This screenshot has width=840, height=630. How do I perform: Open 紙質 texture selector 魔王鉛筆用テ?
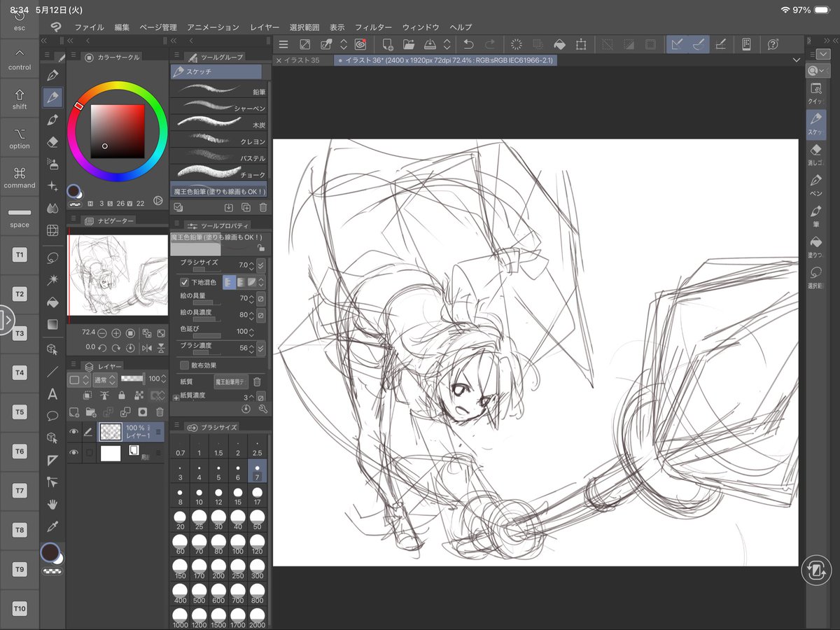point(231,381)
